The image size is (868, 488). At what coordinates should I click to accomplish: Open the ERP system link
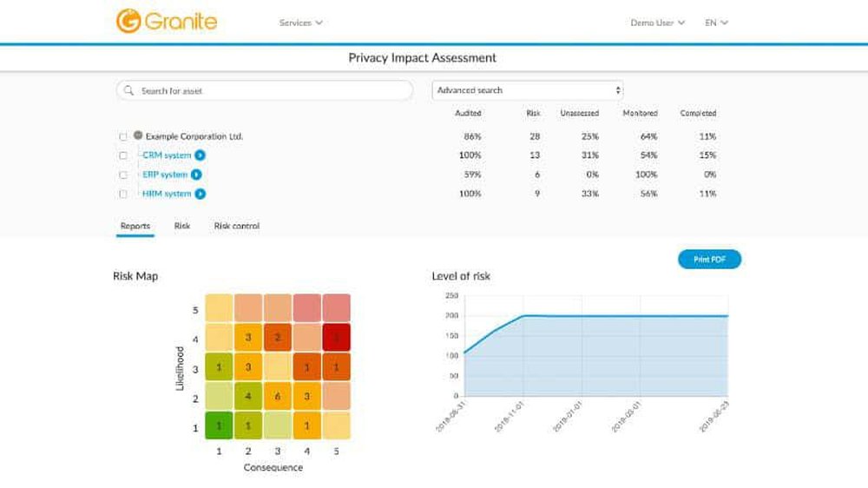[165, 175]
